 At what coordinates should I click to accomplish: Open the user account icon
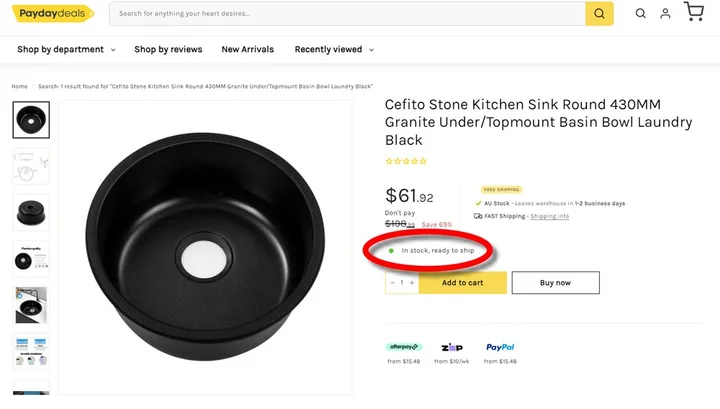[665, 14]
